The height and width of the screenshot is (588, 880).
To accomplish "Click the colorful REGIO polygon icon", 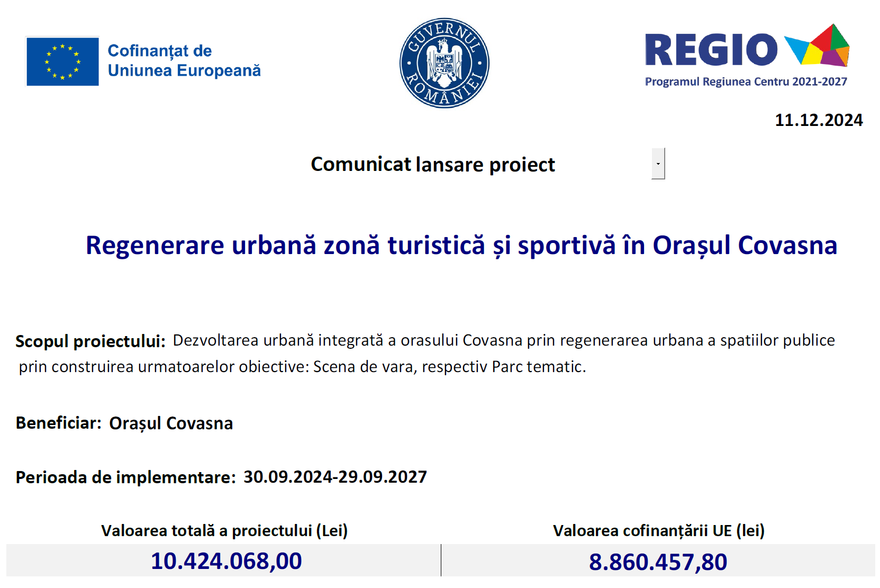I will pos(817,46).
